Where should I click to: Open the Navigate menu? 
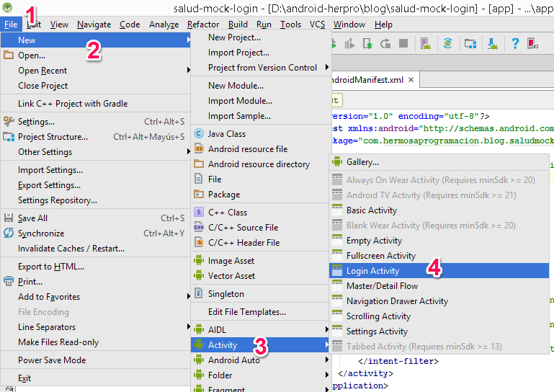(x=94, y=24)
